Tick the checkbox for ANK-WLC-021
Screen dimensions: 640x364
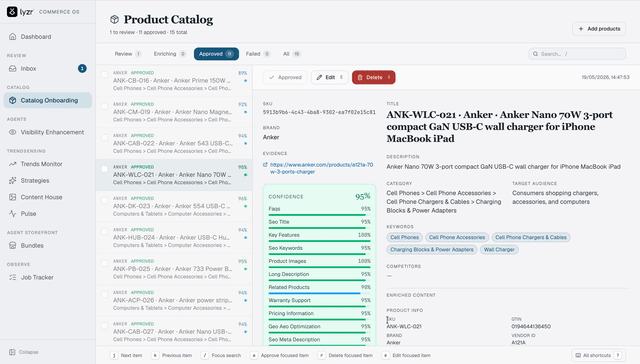pyautogui.click(x=104, y=169)
